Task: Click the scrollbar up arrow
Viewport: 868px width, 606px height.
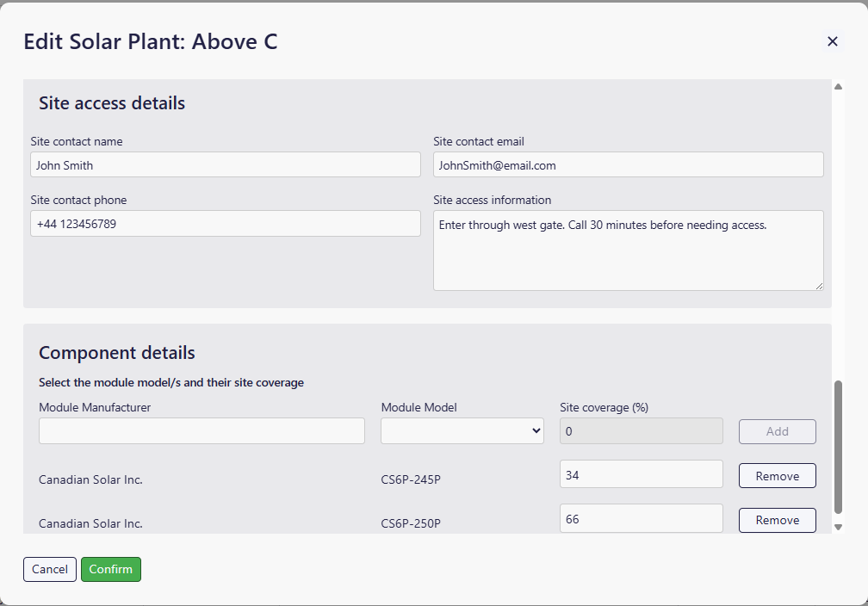Action: coord(838,87)
